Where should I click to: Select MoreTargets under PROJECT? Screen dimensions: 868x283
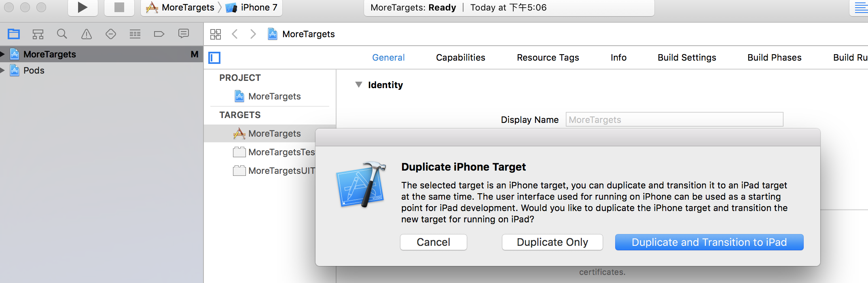[268, 96]
